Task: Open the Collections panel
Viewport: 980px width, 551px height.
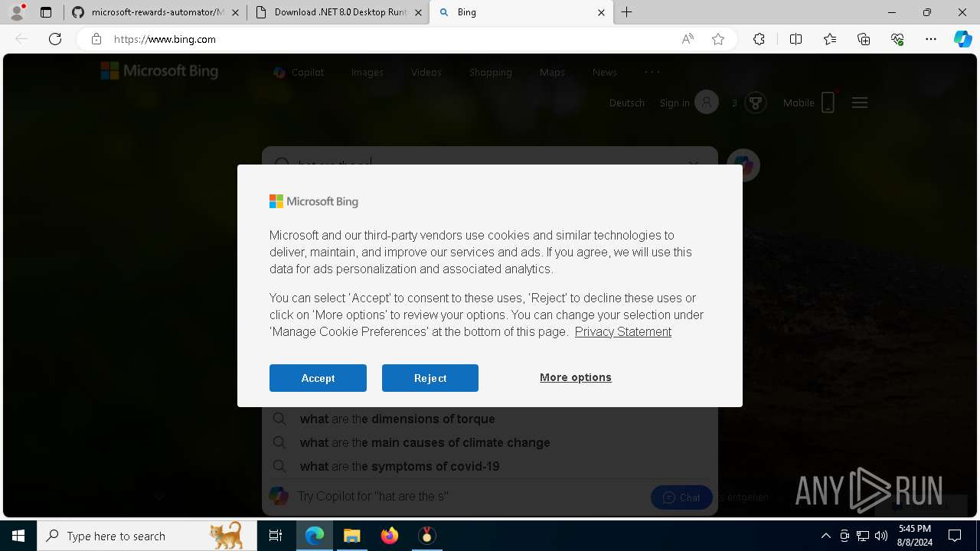Action: [x=864, y=39]
